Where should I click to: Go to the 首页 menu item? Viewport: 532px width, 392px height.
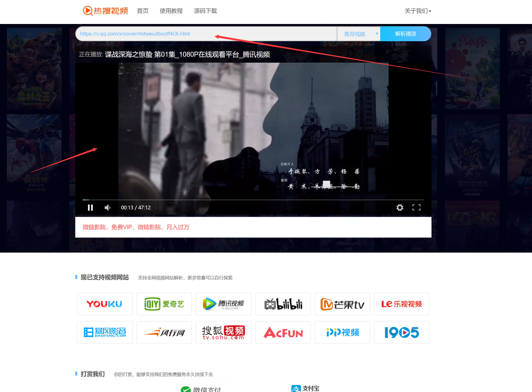tap(143, 11)
